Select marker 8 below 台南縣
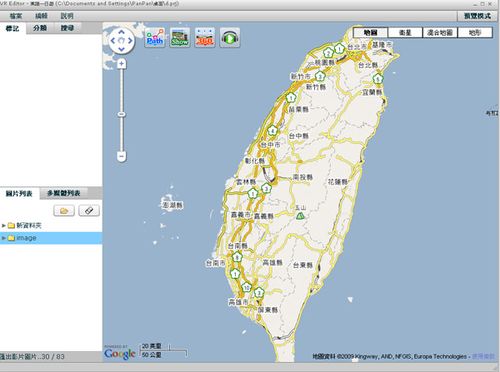The image size is (500, 372). point(237,257)
